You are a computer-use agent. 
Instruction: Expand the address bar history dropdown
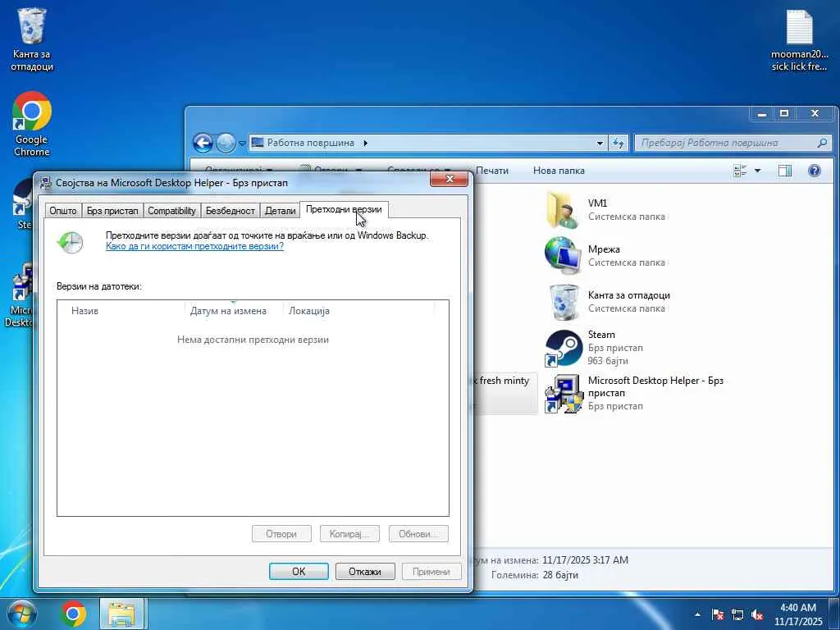click(600, 143)
